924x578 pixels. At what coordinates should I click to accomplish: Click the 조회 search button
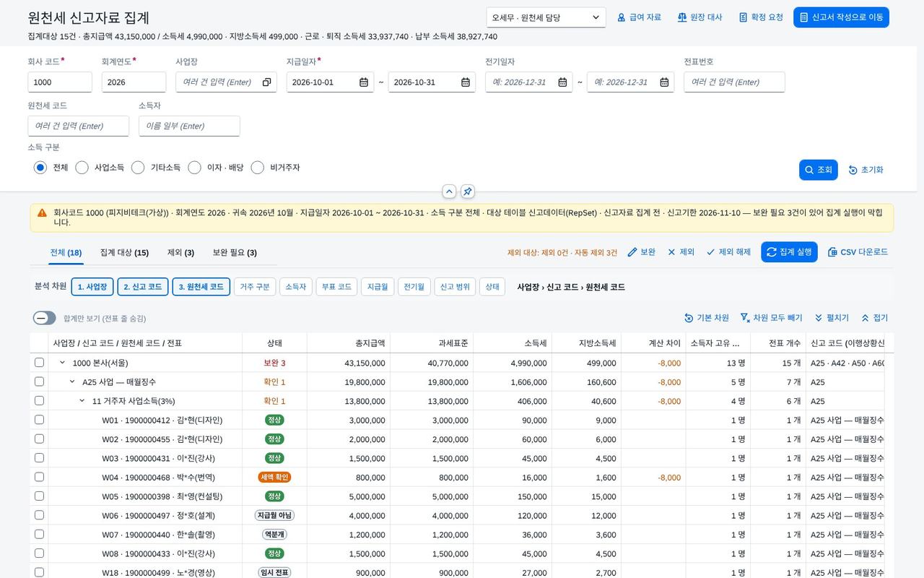tap(819, 170)
